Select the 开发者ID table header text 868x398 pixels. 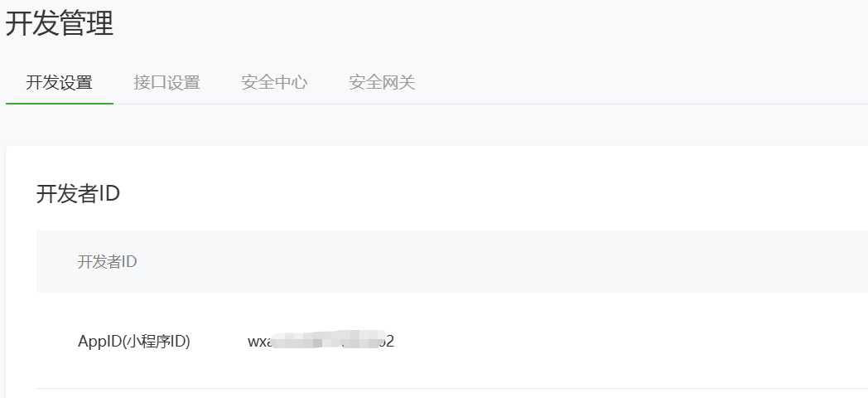click(107, 262)
